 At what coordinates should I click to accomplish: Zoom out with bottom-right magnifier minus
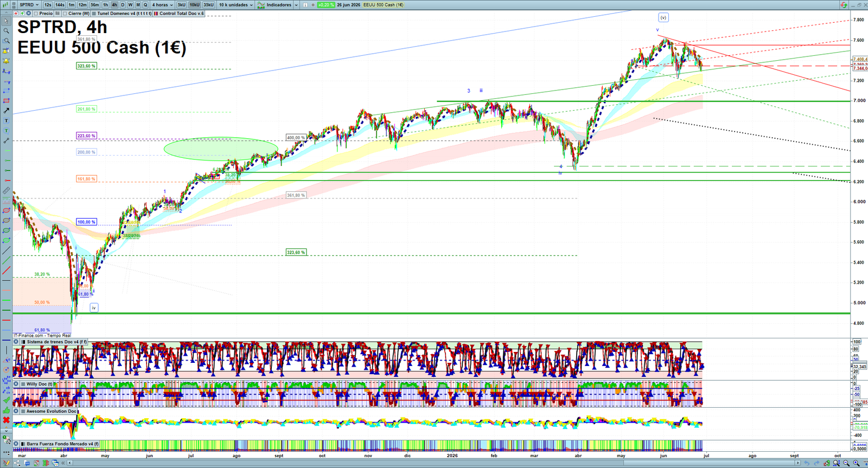tap(846, 463)
